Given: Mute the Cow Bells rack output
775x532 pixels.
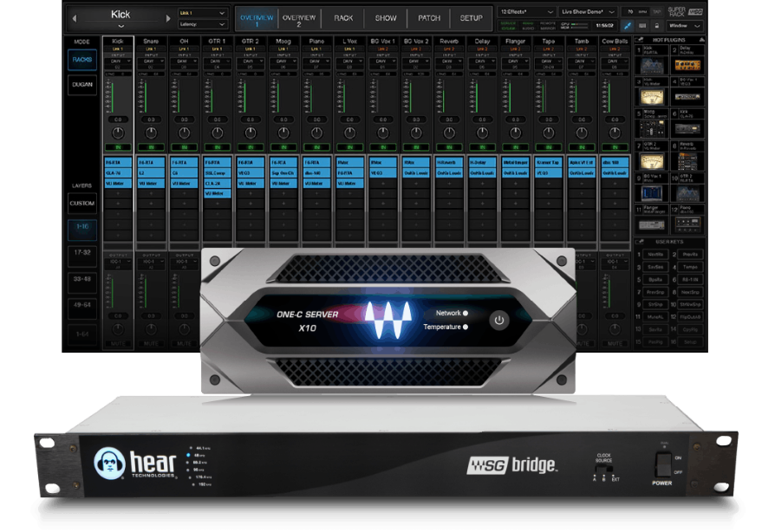Looking at the screenshot, I should 615,343.
